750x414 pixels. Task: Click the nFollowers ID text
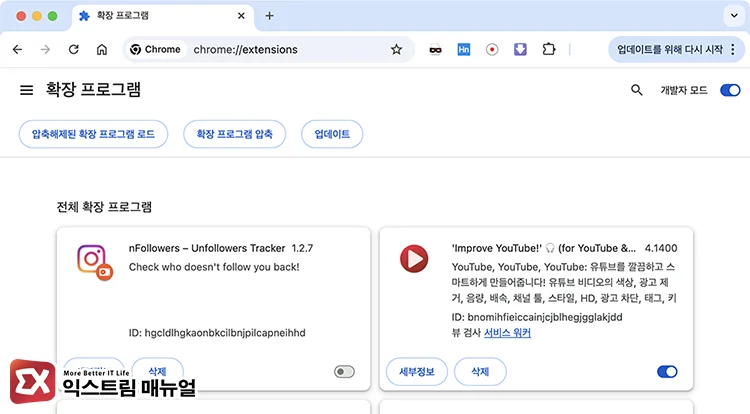pos(217,333)
